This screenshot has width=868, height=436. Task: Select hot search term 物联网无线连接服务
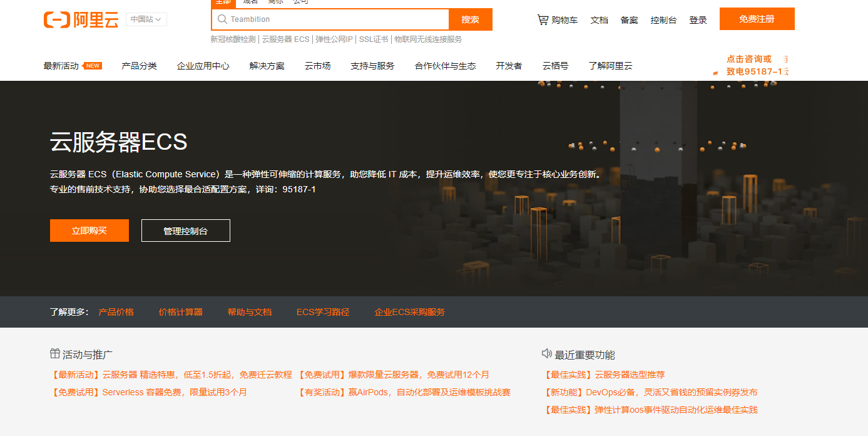click(428, 39)
